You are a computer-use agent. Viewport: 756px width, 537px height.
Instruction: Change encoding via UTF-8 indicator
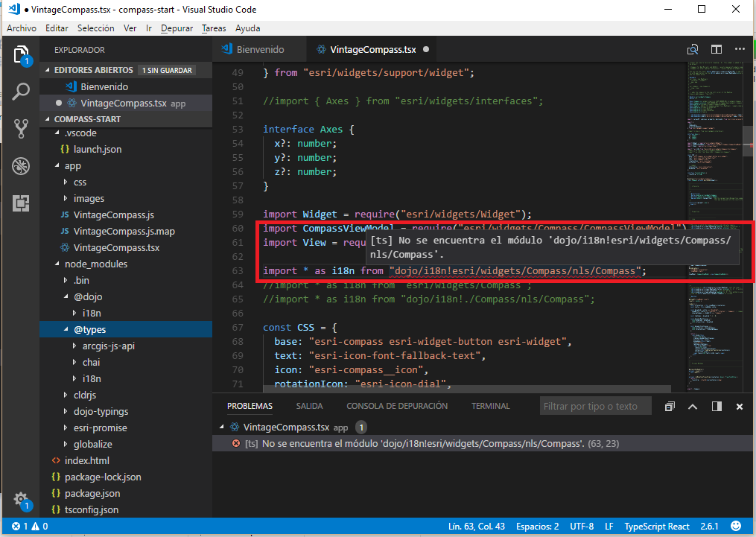pos(582,527)
